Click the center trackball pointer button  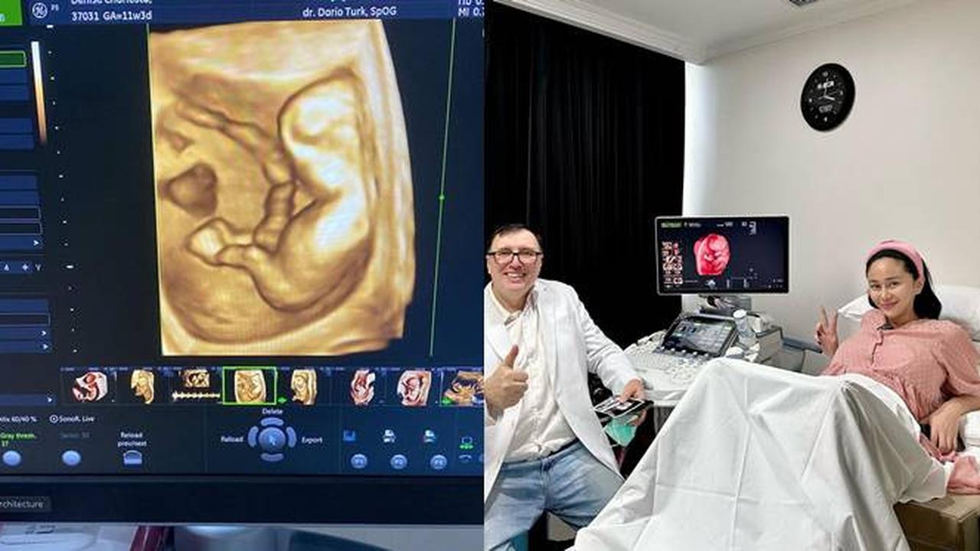271,439
